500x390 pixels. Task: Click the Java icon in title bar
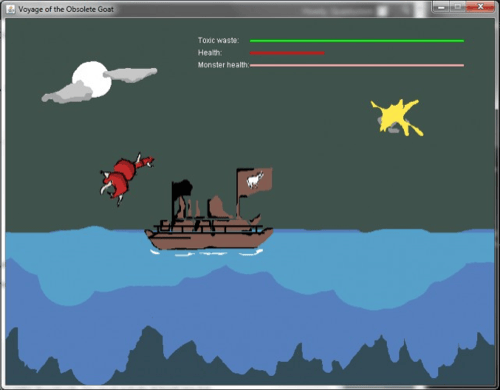11,9
